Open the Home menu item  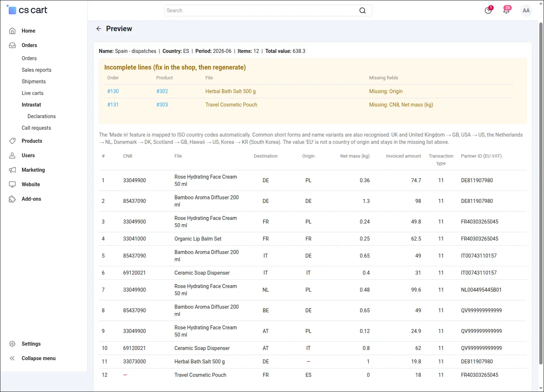point(29,31)
